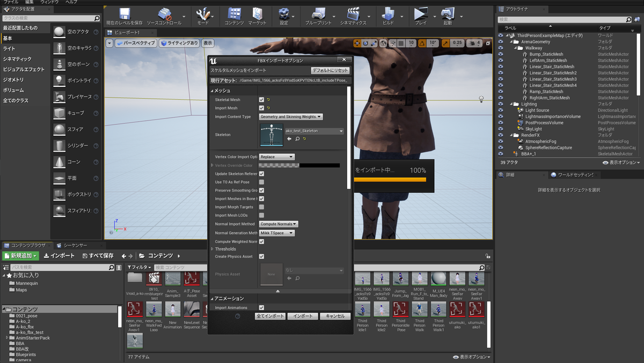Click the キャンセル button

[335, 316]
